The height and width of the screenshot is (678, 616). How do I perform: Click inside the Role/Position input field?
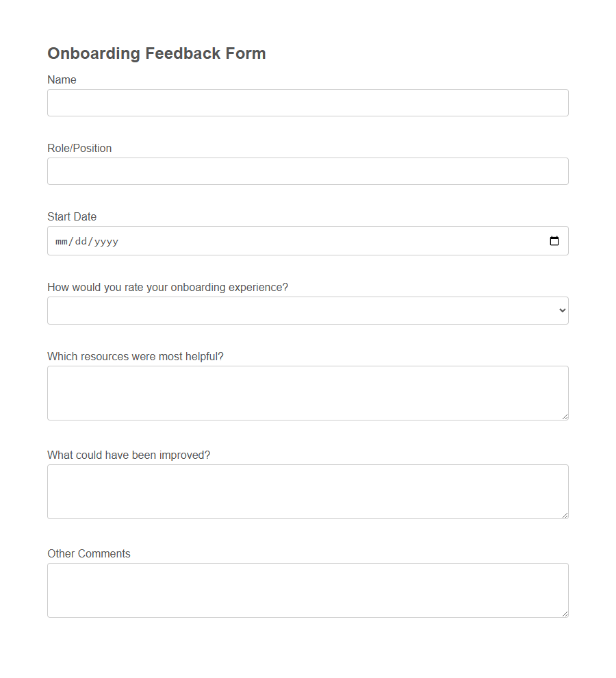click(x=308, y=171)
